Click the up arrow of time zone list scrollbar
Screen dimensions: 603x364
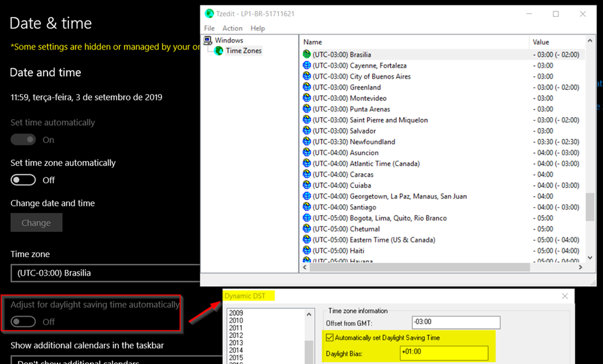tap(590, 40)
